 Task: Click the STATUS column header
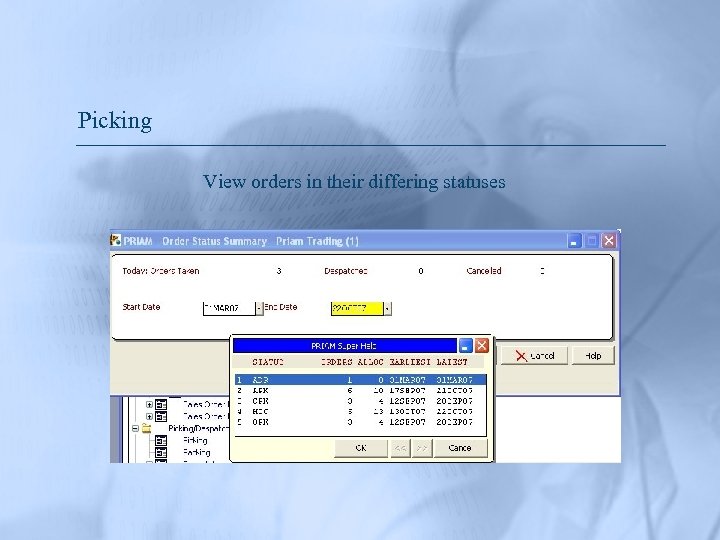[268, 362]
